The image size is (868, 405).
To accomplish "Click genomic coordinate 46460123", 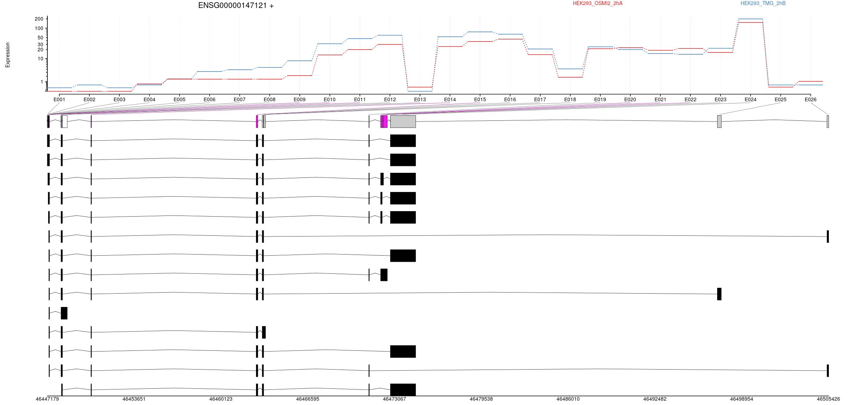I will [221, 399].
